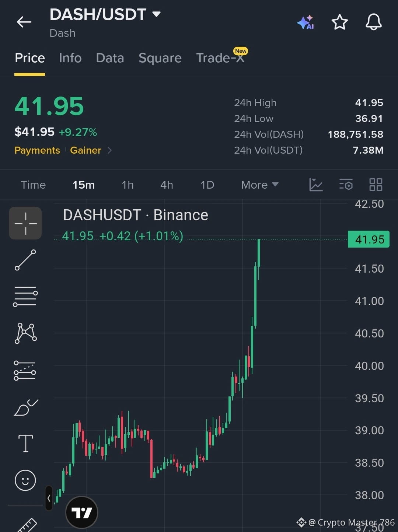Viewport: 398px width, 532px height.
Task: Select the 1h chart interval
Action: tap(128, 185)
